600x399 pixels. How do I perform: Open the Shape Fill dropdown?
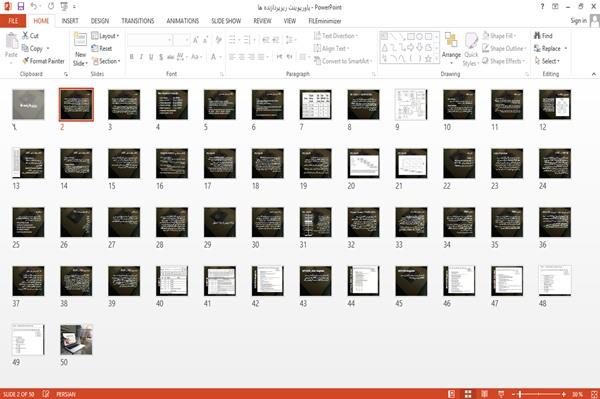pyautogui.click(x=499, y=36)
